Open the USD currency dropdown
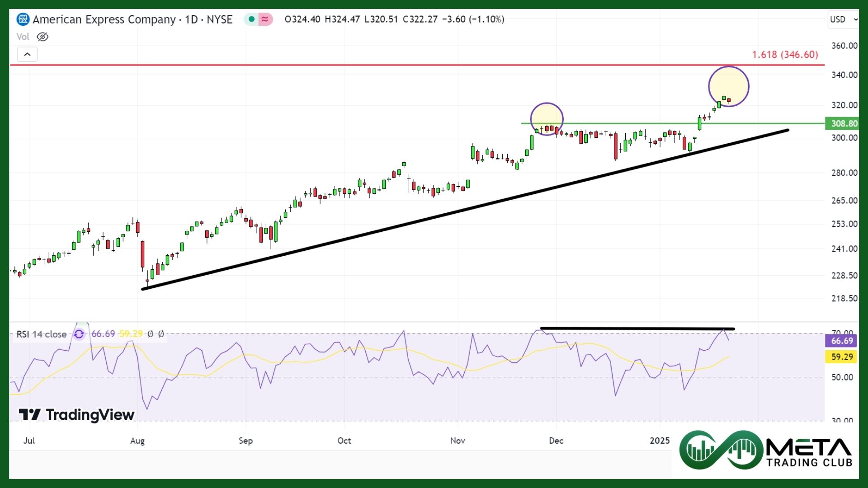Viewport: 868px width, 488px height. (x=843, y=19)
